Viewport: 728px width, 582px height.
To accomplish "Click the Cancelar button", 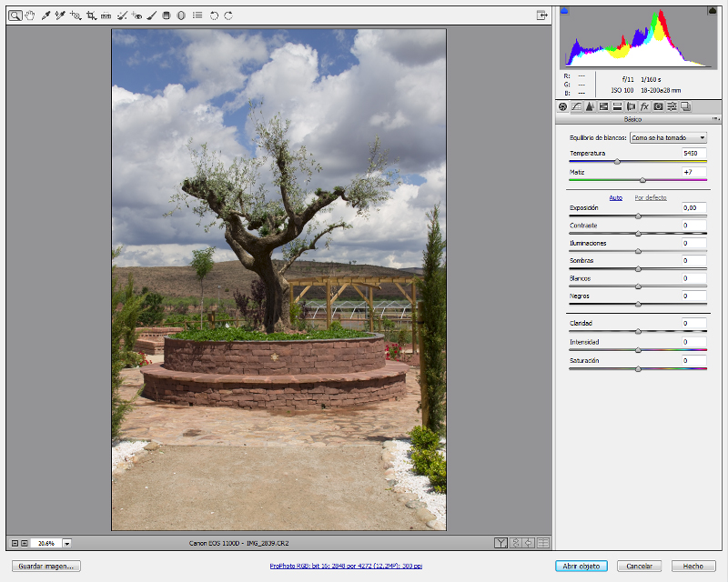I will tap(639, 567).
